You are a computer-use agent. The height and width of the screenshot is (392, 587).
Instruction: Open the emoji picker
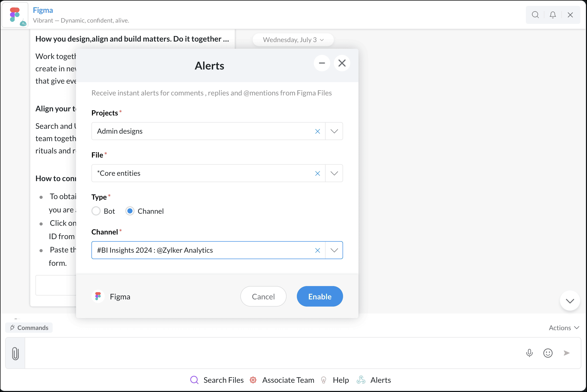pos(548,353)
